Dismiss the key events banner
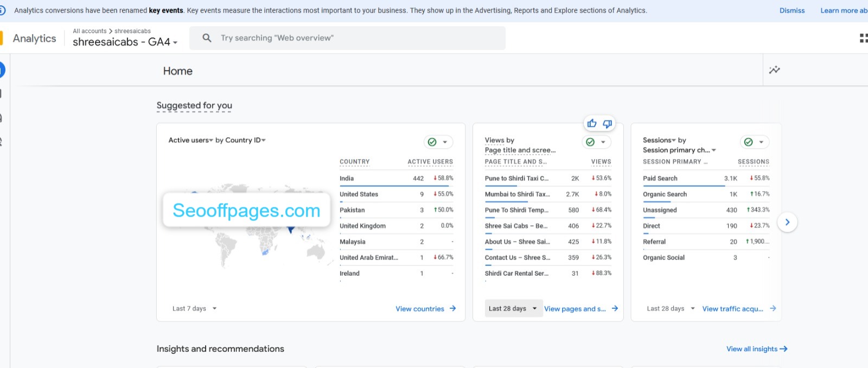The image size is (868, 368). click(x=792, y=10)
